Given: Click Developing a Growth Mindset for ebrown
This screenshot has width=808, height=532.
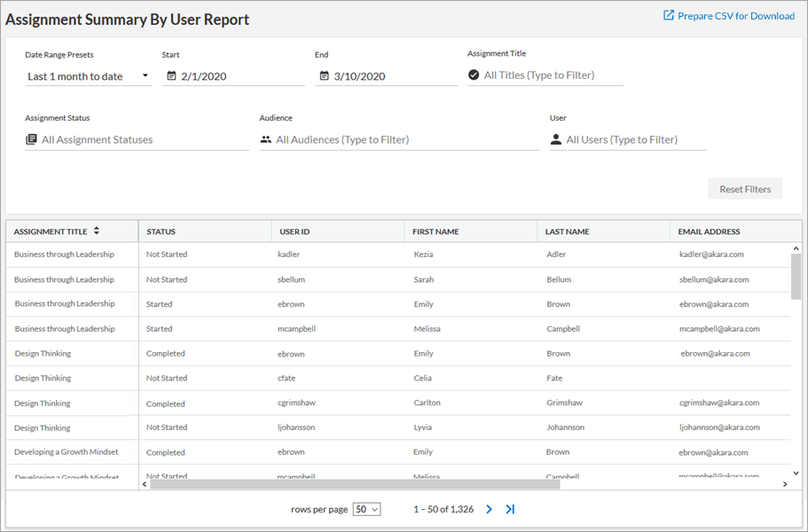Looking at the screenshot, I should pos(66,452).
